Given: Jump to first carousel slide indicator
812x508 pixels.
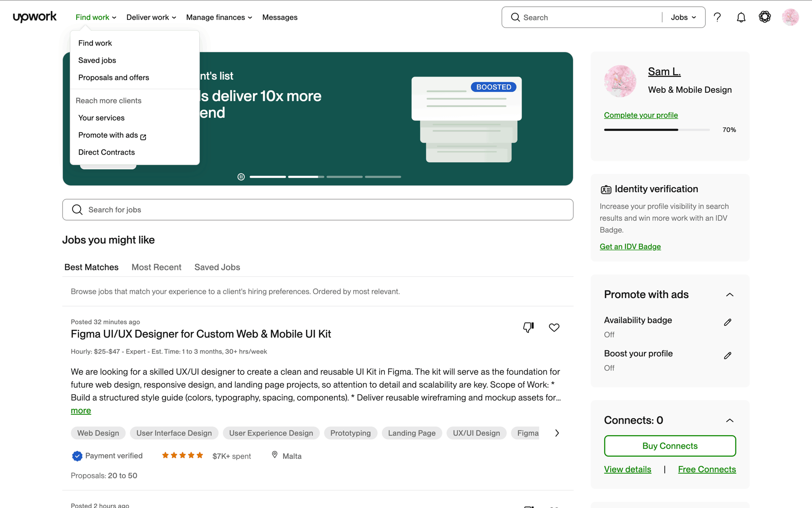Looking at the screenshot, I should tap(268, 177).
